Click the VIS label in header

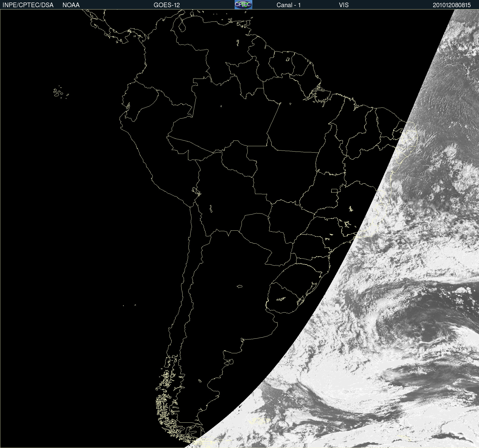point(344,5)
